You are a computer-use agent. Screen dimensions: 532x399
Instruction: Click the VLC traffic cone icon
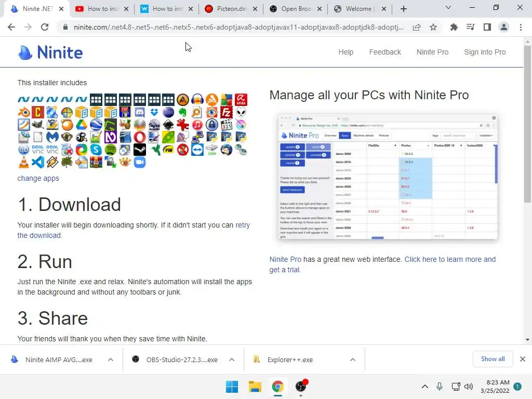24,162
